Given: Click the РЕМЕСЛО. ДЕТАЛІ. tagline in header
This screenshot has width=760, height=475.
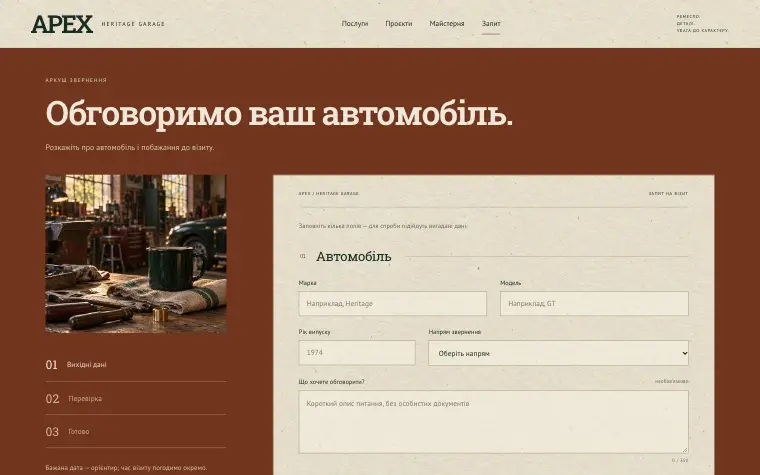Looking at the screenshot, I should [x=702, y=23].
